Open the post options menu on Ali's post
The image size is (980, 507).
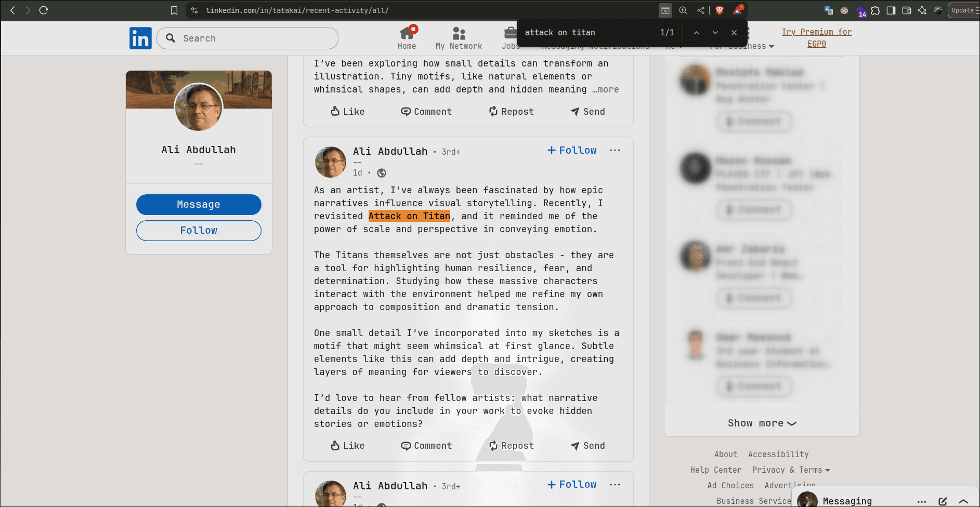[x=615, y=150]
